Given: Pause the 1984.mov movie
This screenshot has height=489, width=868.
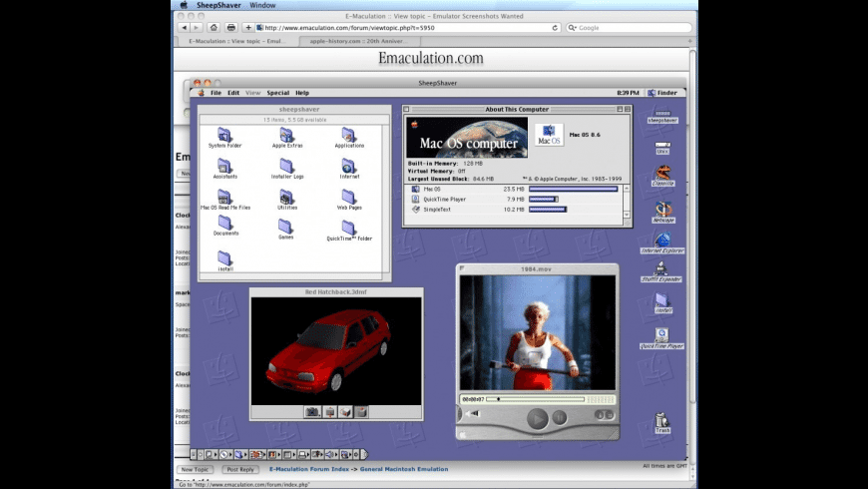Looking at the screenshot, I should (560, 417).
